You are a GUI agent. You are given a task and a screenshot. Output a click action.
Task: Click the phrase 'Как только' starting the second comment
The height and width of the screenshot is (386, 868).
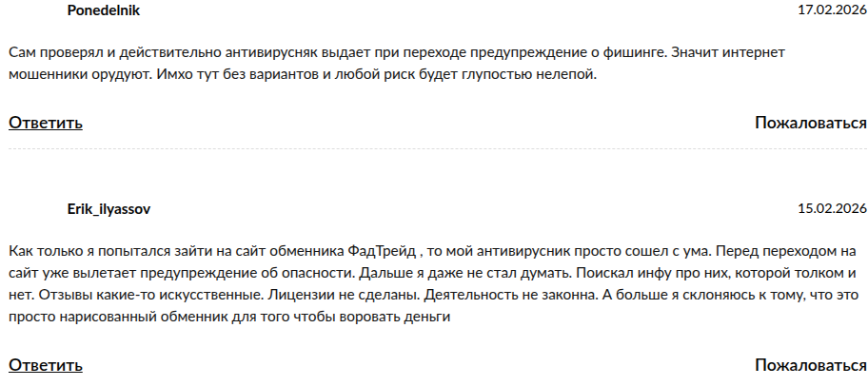pyautogui.click(x=44, y=253)
